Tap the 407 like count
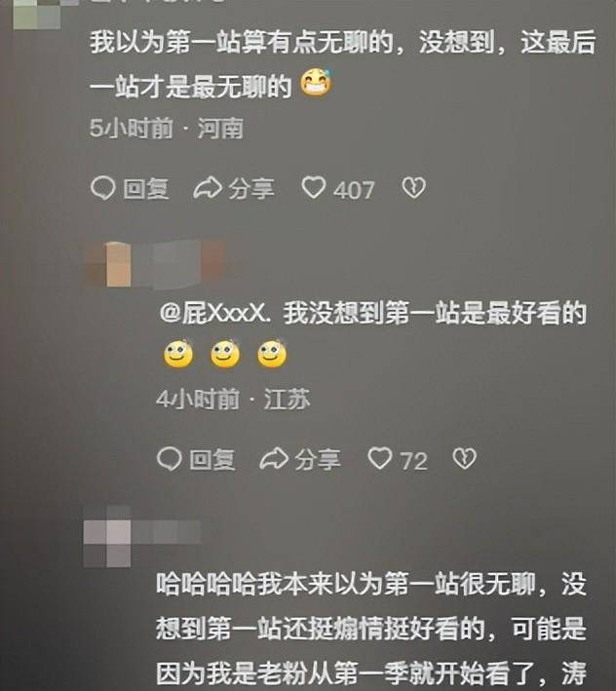Image resolution: width=616 pixels, height=691 pixels. point(354,190)
